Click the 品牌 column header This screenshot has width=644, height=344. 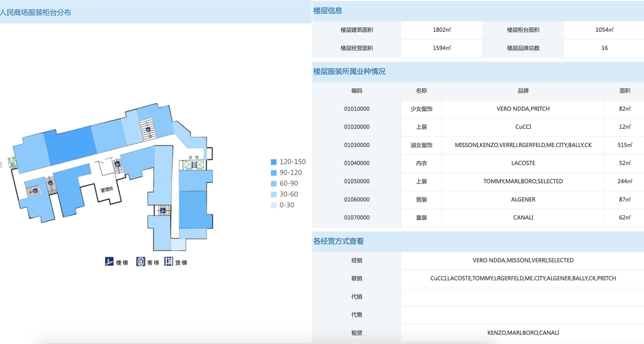click(523, 91)
